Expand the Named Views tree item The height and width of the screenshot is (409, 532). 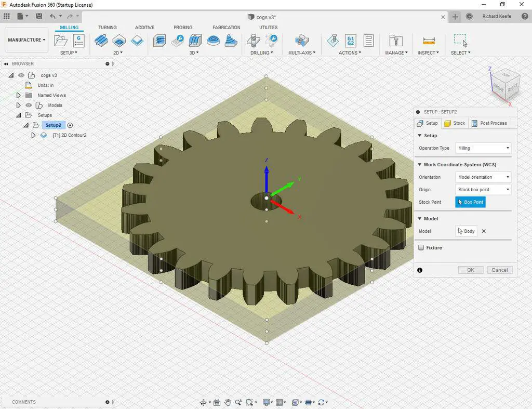point(18,95)
